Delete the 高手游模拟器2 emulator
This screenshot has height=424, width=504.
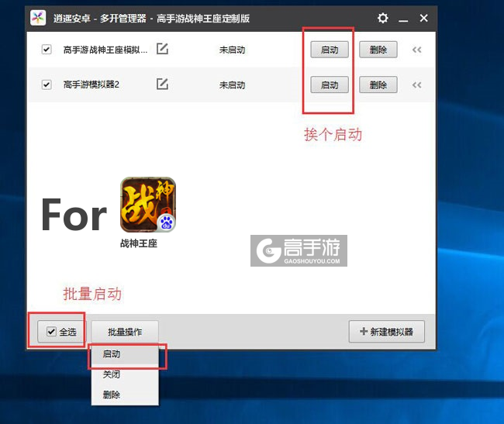[x=378, y=84]
